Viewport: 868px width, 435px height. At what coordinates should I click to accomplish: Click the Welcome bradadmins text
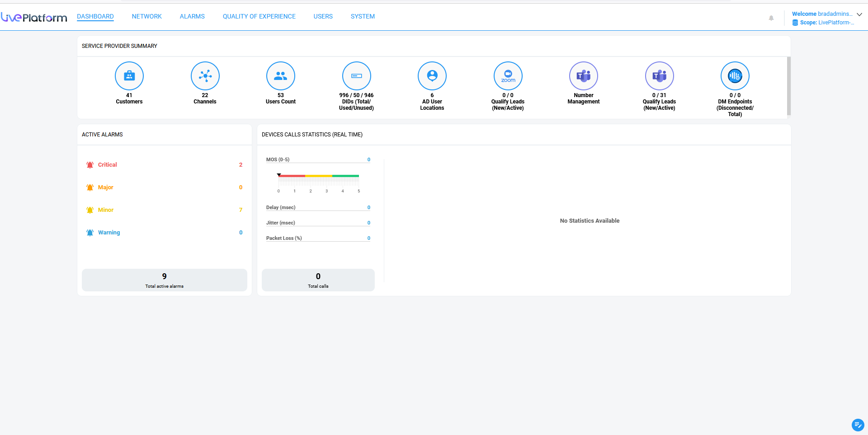click(x=822, y=14)
